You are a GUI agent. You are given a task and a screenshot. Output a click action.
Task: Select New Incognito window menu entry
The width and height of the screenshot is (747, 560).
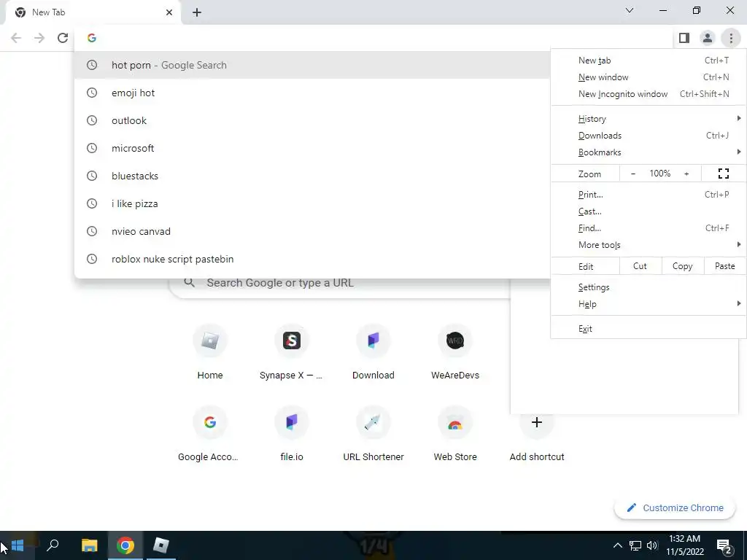click(649, 94)
